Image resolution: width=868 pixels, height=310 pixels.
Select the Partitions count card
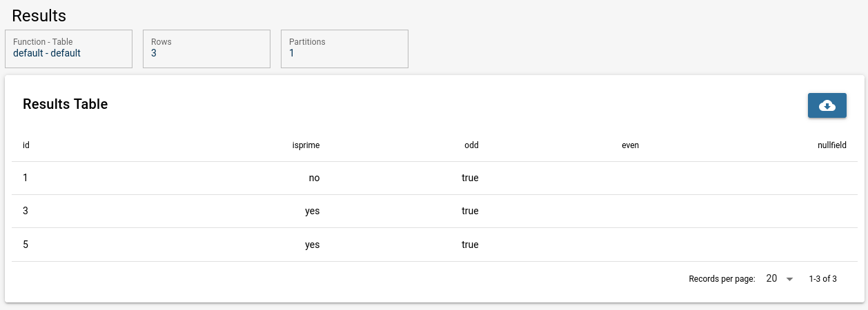point(344,48)
